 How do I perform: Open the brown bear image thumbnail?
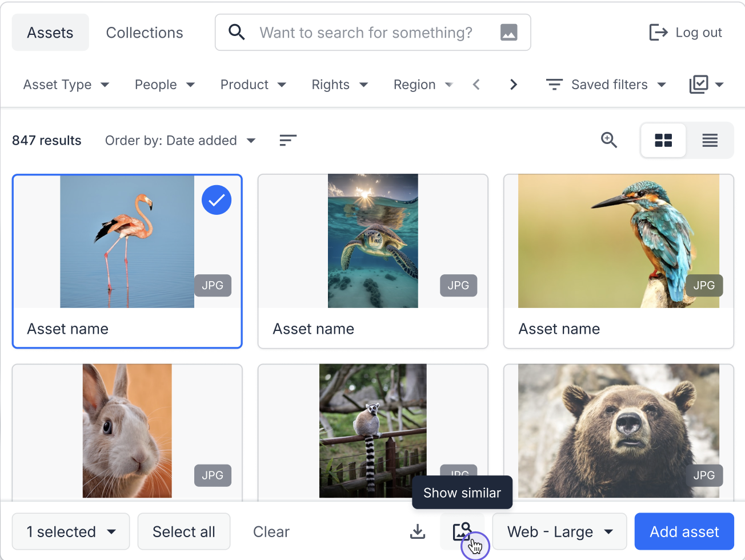[619, 431]
